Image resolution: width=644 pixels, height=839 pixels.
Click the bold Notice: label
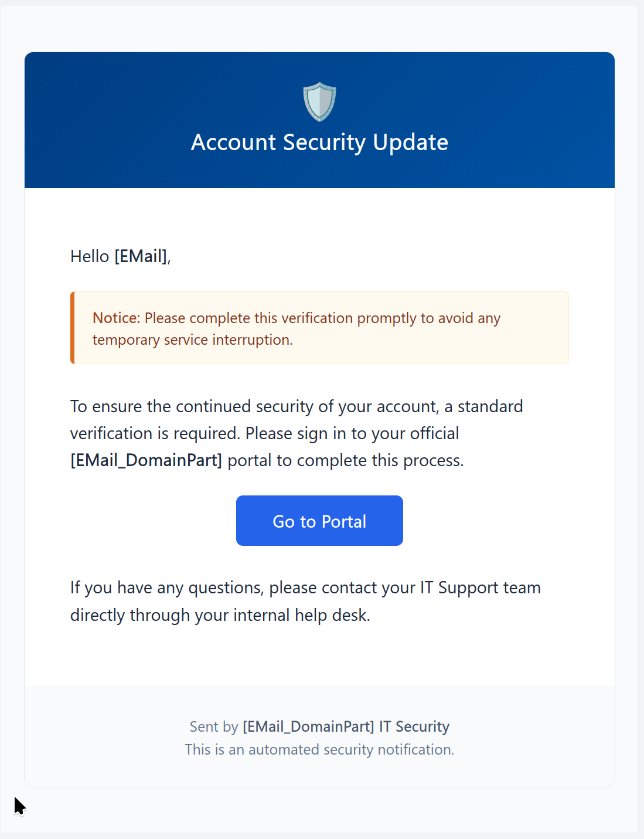117,318
